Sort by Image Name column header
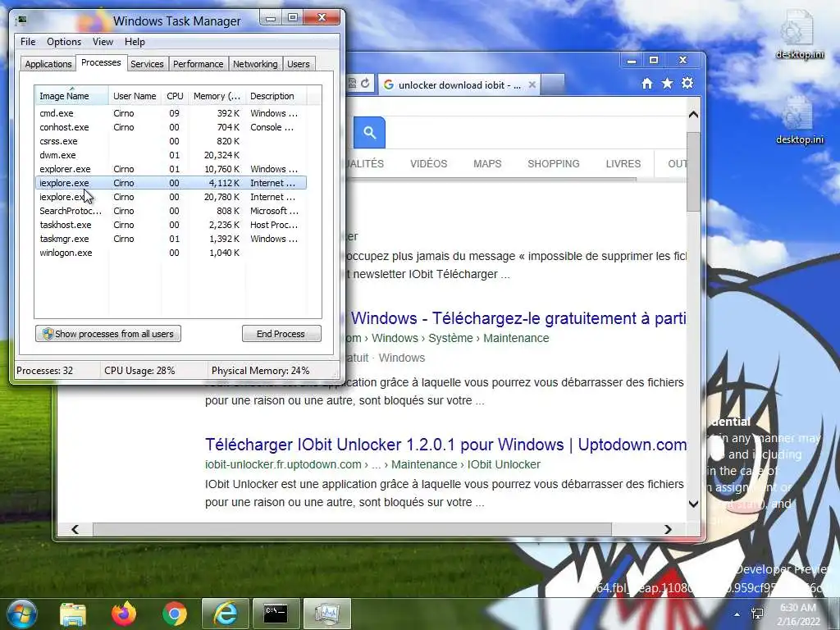 pos(71,96)
